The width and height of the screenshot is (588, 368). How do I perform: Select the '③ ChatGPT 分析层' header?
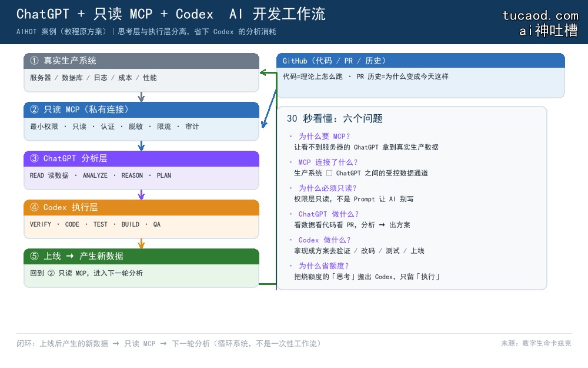tap(141, 158)
